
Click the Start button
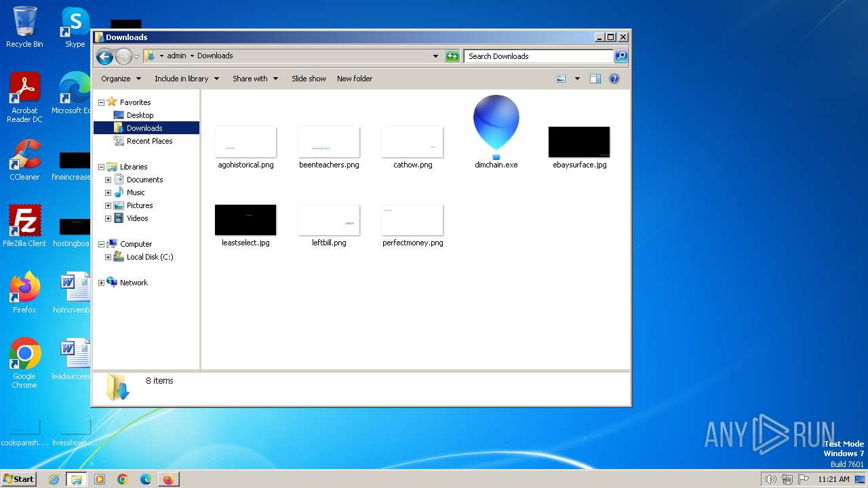(19, 479)
